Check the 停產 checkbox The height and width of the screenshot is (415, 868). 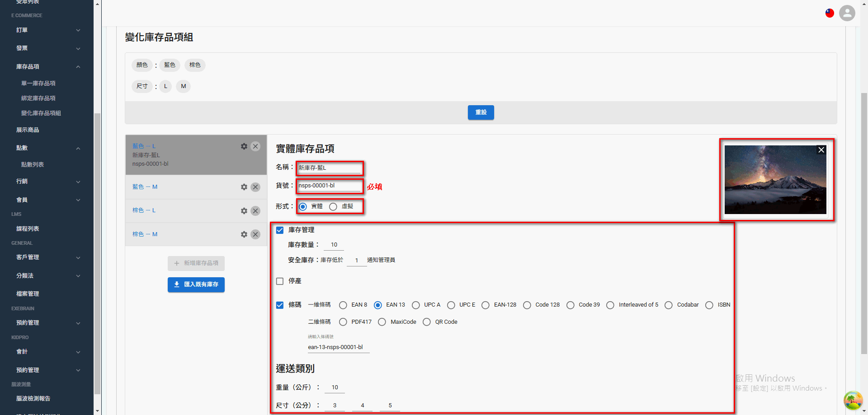click(280, 281)
